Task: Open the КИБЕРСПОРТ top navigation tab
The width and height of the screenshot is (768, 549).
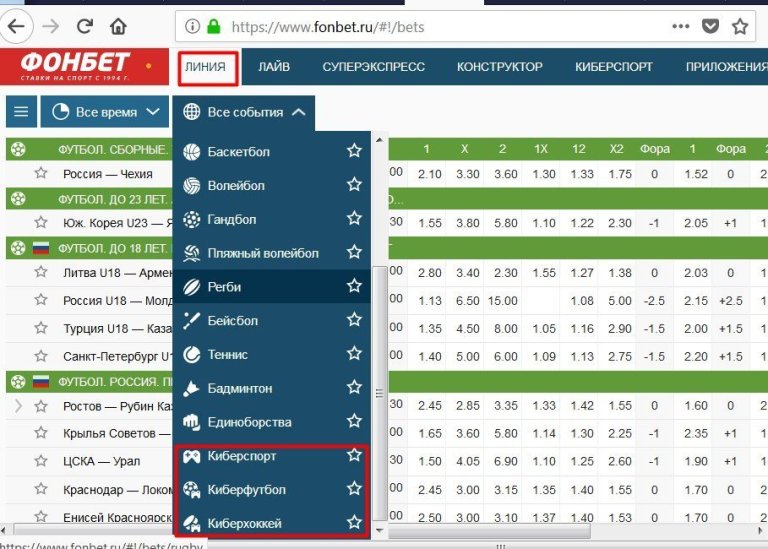Action: (614, 67)
